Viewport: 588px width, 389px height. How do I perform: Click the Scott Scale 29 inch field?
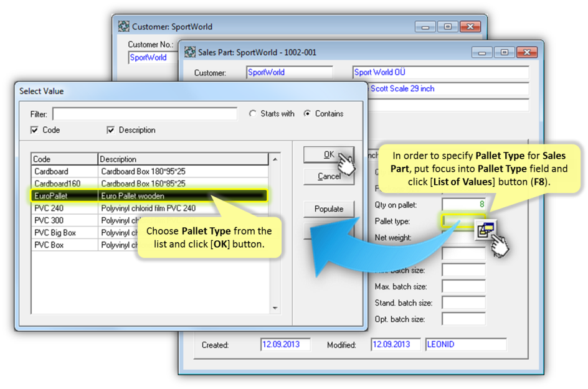pos(448,89)
